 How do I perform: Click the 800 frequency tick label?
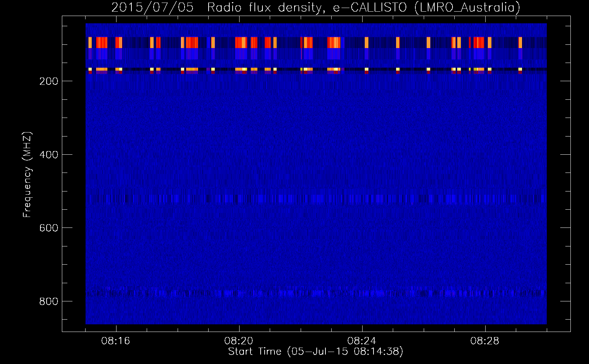pyautogui.click(x=49, y=301)
